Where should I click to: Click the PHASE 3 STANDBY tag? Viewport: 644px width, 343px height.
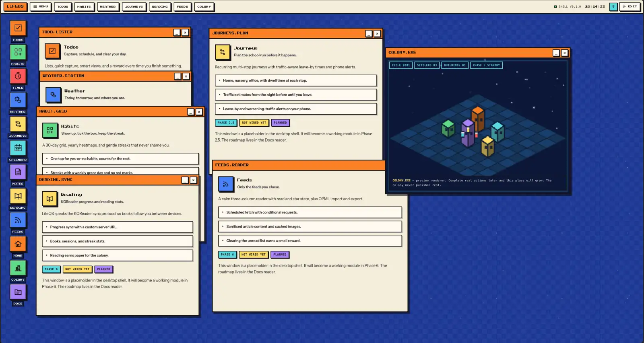[x=486, y=65]
